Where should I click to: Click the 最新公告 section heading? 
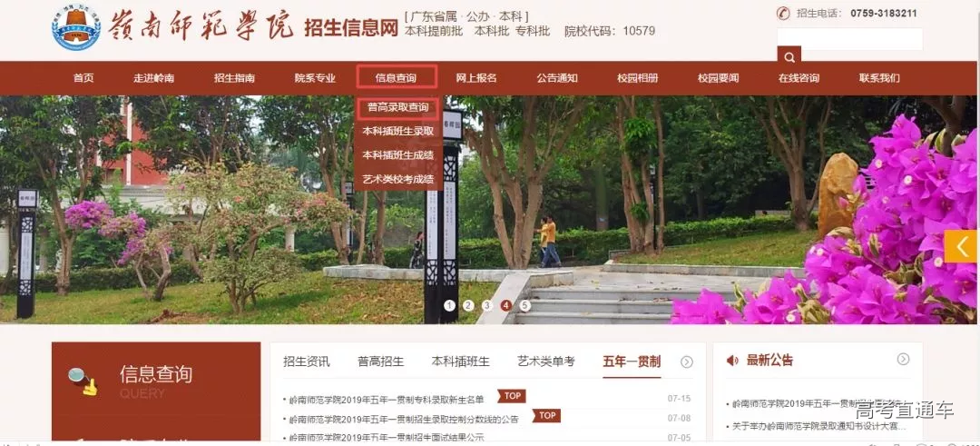[x=770, y=361]
